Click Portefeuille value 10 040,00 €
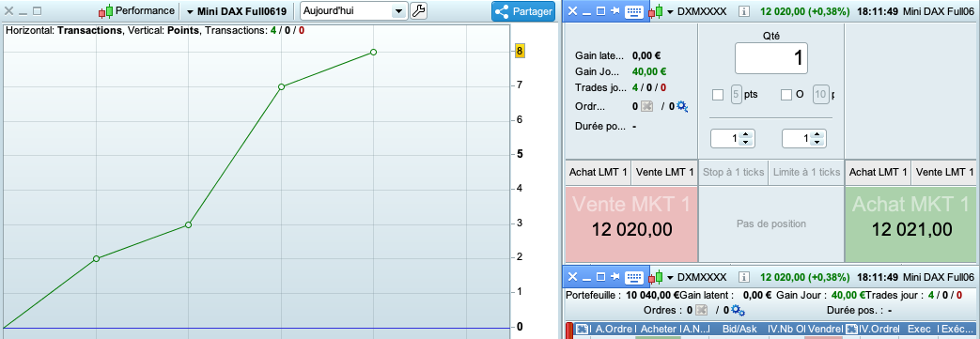Viewport: 980px width, 339px height. pyautogui.click(x=652, y=295)
